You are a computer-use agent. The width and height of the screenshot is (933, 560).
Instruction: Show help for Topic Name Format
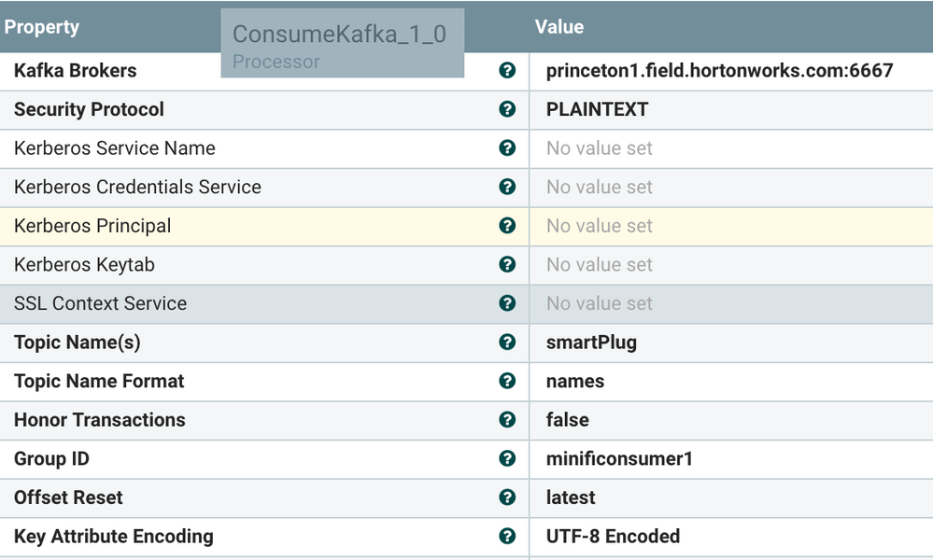pyautogui.click(x=507, y=381)
